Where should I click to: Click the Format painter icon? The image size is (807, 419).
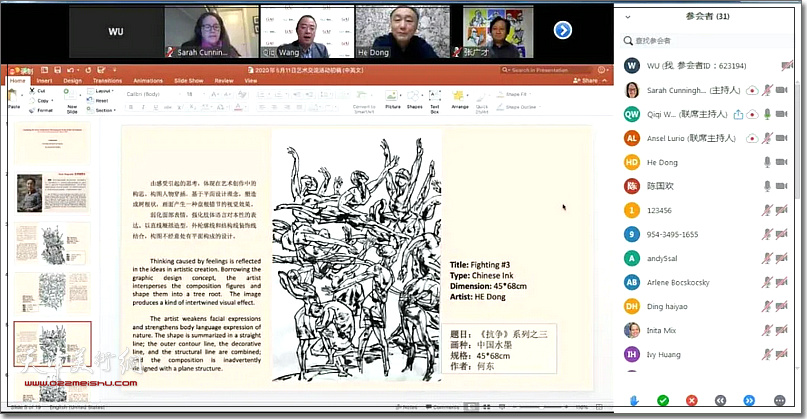coord(32,110)
